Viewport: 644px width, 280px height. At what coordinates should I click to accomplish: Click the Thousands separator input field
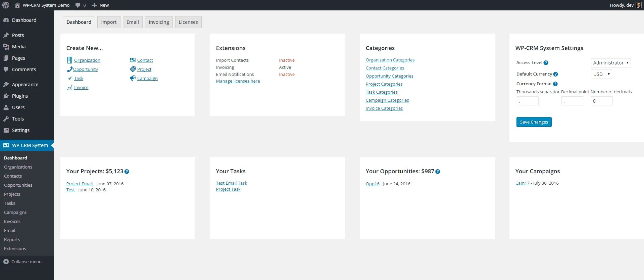coord(528,101)
